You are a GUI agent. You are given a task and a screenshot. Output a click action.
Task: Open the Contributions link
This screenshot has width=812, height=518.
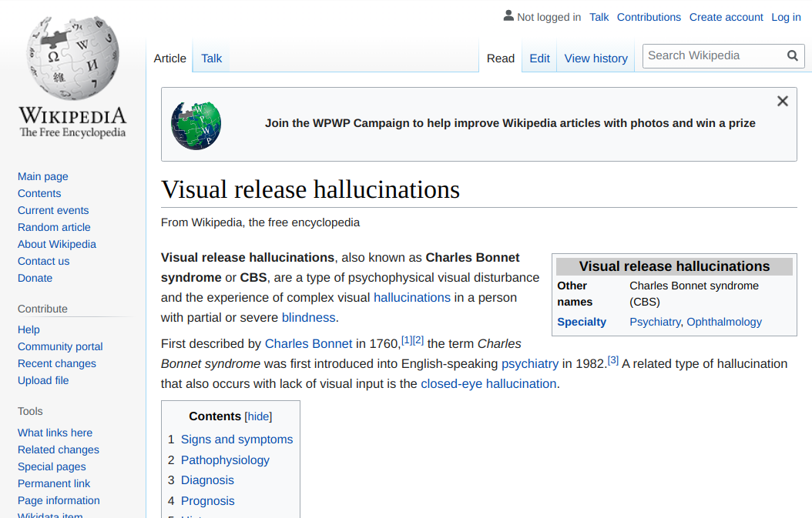649,17
